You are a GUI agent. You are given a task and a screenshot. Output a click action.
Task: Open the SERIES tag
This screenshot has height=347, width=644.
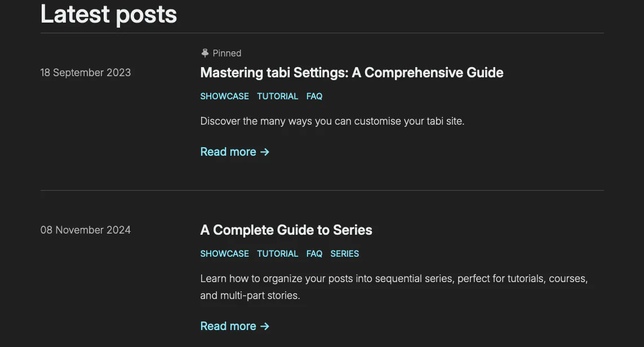click(345, 254)
